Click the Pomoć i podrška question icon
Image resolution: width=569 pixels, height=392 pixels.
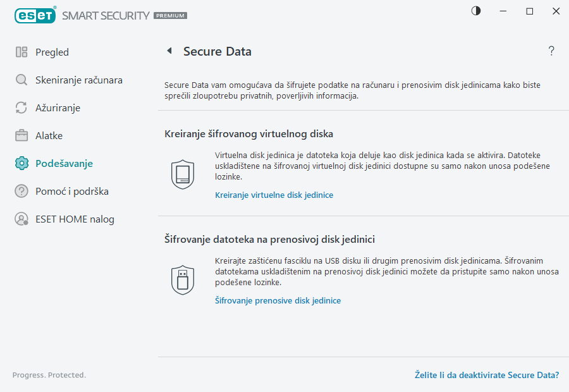[21, 191]
